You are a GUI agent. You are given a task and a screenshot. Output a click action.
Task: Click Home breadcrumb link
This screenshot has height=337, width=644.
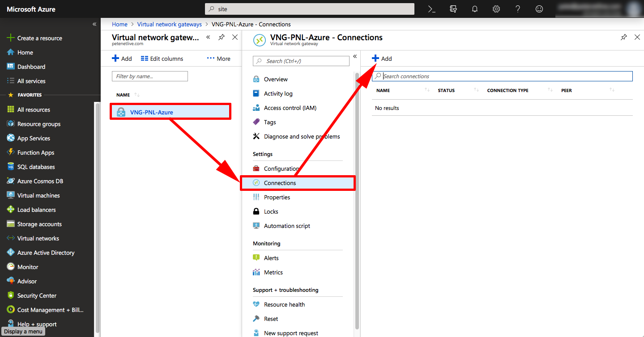point(119,24)
